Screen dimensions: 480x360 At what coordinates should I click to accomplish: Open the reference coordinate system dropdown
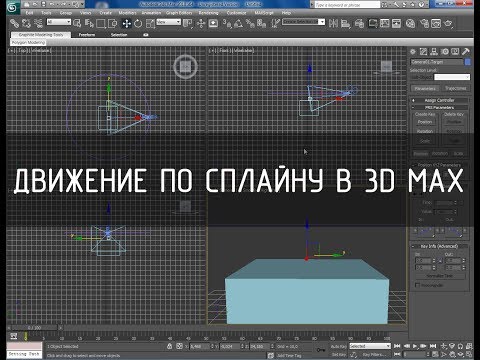click(x=169, y=22)
